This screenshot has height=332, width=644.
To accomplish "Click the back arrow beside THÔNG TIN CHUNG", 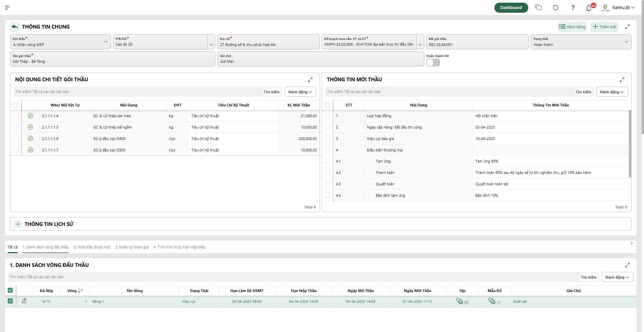I will (x=14, y=27).
